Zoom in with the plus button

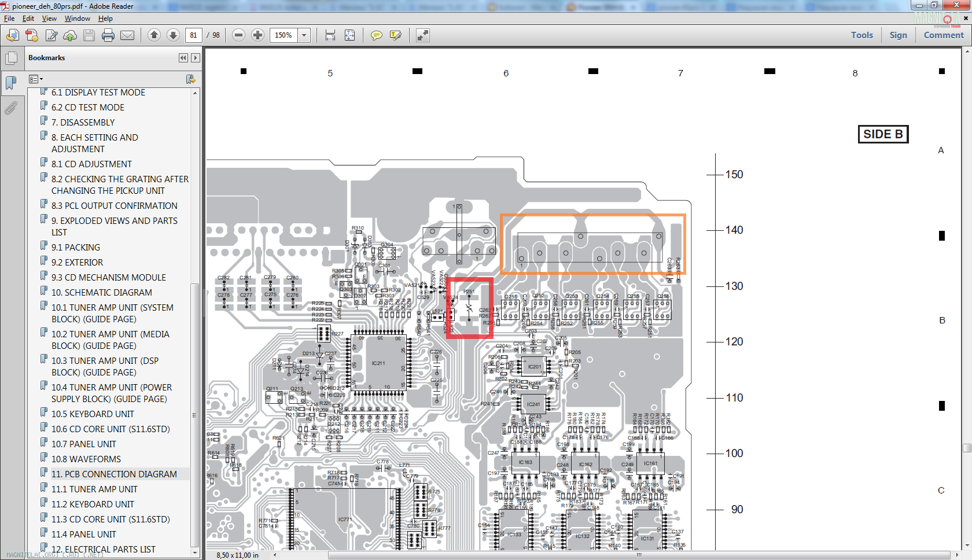coord(257,35)
